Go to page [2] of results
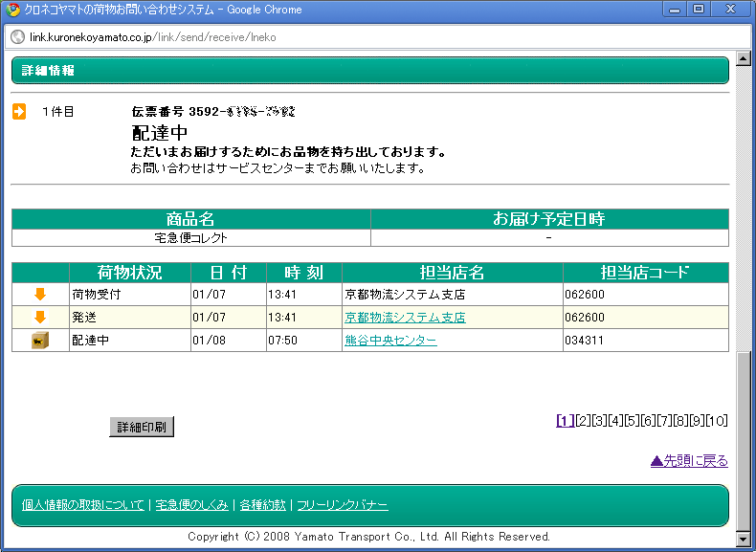 tap(583, 421)
